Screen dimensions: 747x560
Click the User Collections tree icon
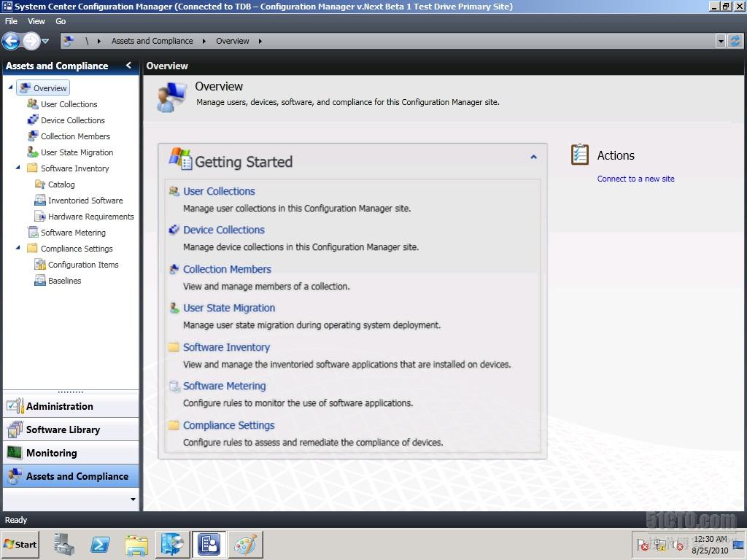click(32, 104)
